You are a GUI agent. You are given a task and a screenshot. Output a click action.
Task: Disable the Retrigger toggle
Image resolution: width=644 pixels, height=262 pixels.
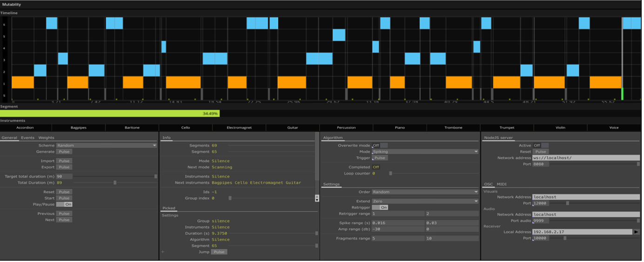pos(380,207)
